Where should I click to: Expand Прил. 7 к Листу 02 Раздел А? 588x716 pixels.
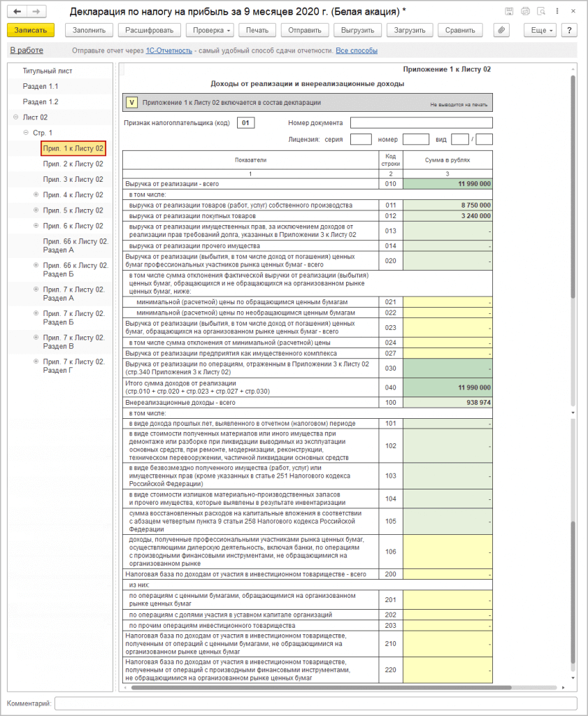click(36, 289)
